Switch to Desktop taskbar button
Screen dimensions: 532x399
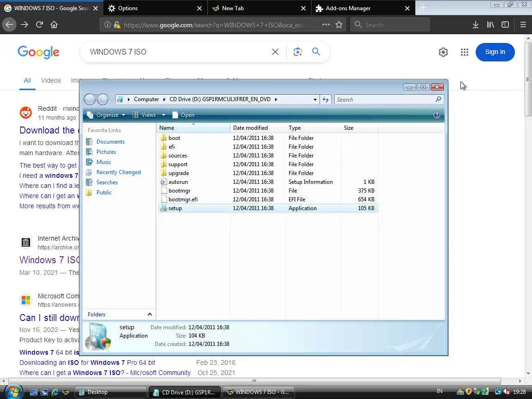point(110,392)
